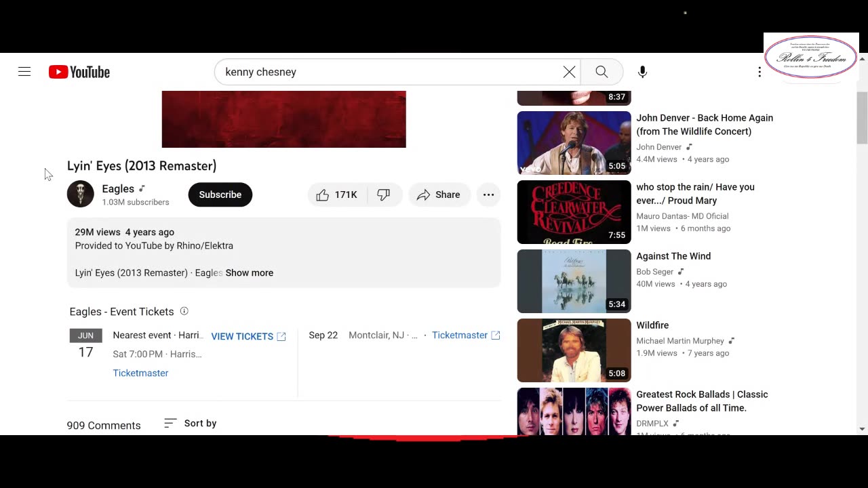Viewport: 868px width, 488px height.
Task: Open 'Wildfire' video title
Action: click(x=652, y=325)
